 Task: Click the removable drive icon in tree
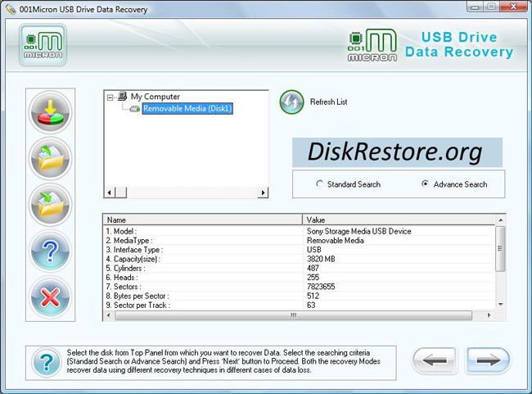point(135,109)
